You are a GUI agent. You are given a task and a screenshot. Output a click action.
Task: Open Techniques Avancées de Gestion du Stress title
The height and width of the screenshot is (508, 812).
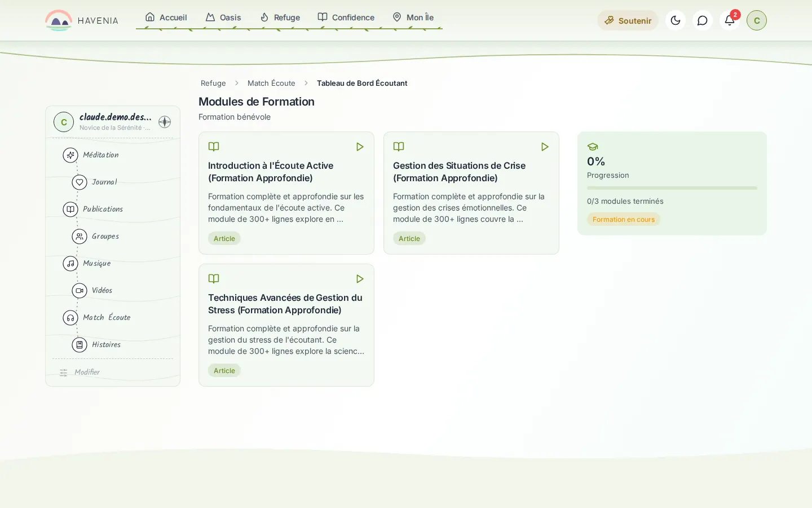[x=285, y=304]
